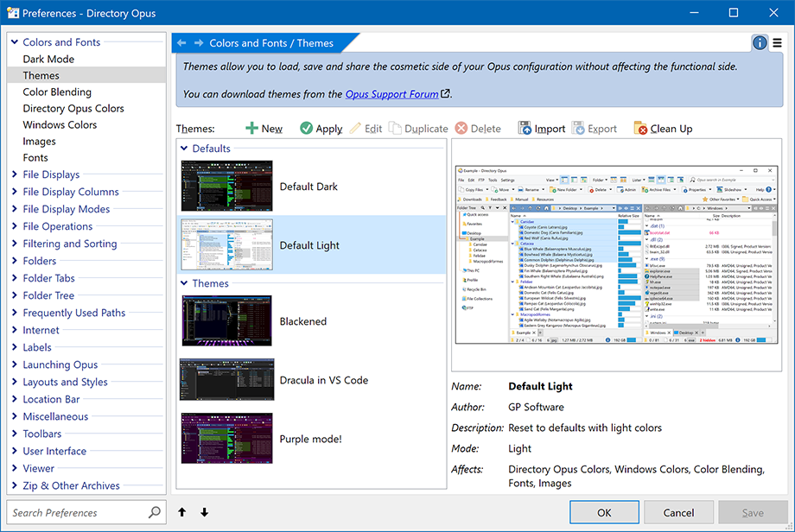Image resolution: width=795 pixels, height=532 pixels.
Task: Select the Blackened theme thumbnail
Action: 226,320
